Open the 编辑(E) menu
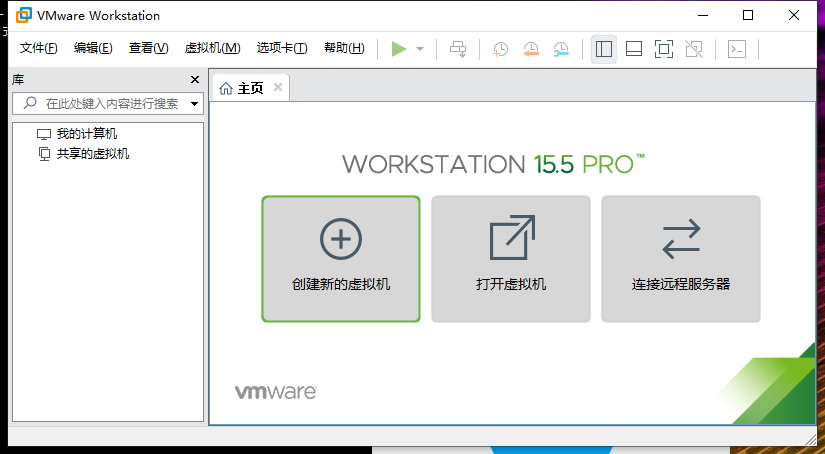 (x=93, y=48)
